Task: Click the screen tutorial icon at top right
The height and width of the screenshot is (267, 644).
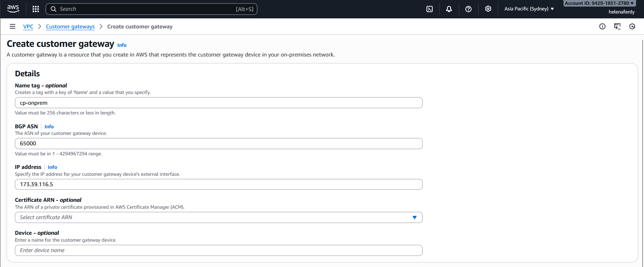Action: 617,27
